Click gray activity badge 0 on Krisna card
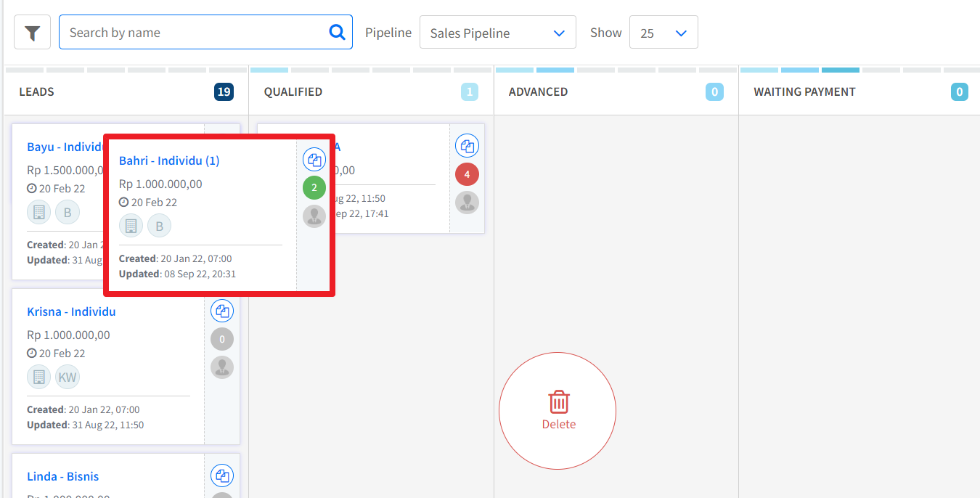Viewport: 980px width, 498px height. (x=222, y=339)
